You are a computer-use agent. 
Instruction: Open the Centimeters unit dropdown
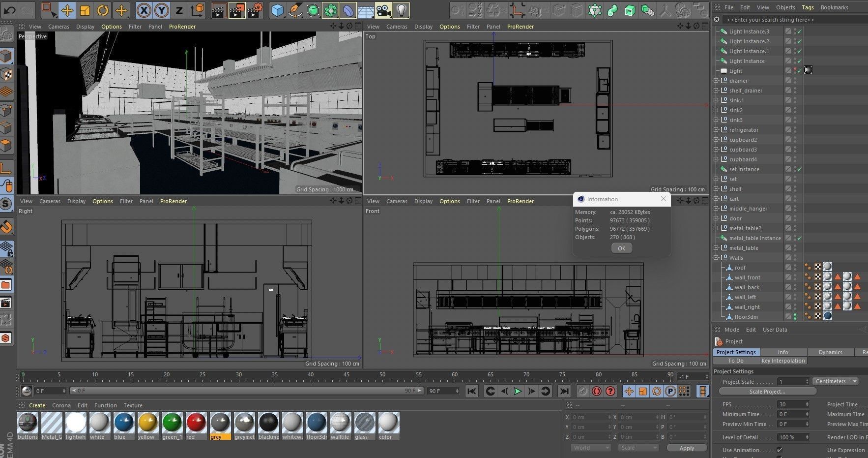[x=835, y=381]
